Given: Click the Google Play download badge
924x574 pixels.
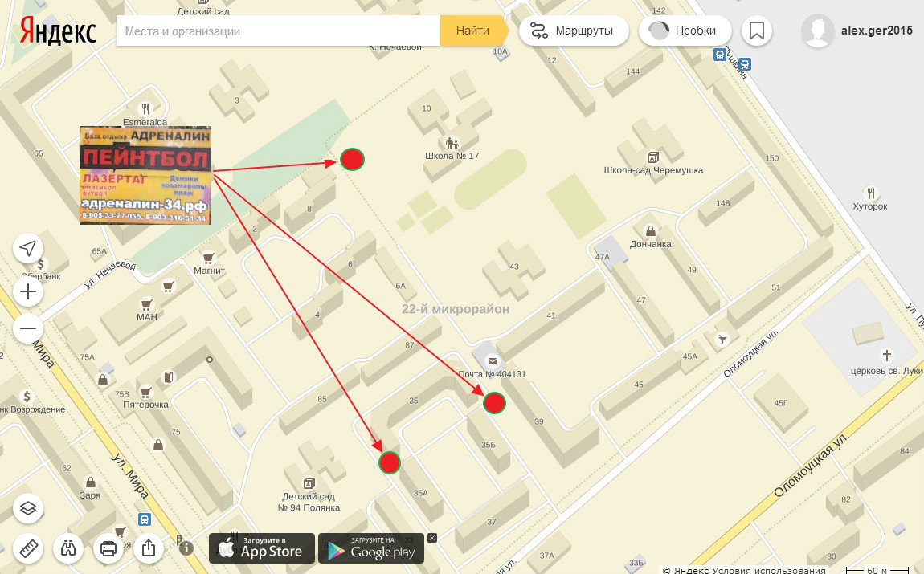Looking at the screenshot, I should 371,548.
